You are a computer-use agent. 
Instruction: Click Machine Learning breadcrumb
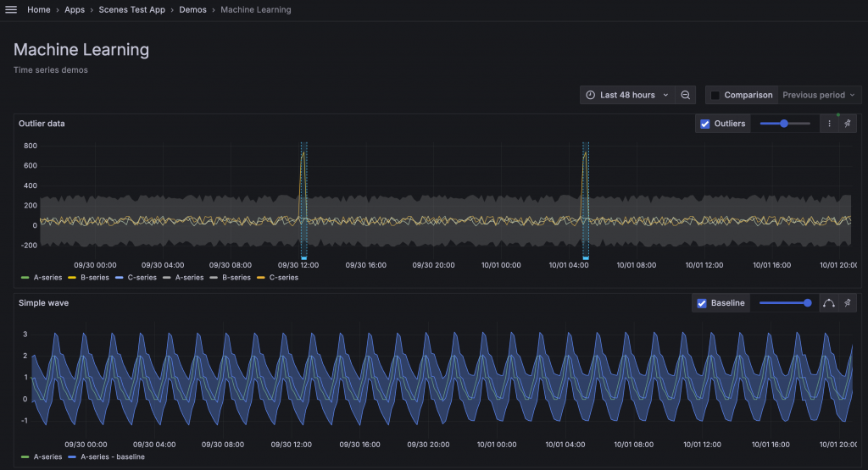[x=256, y=9]
